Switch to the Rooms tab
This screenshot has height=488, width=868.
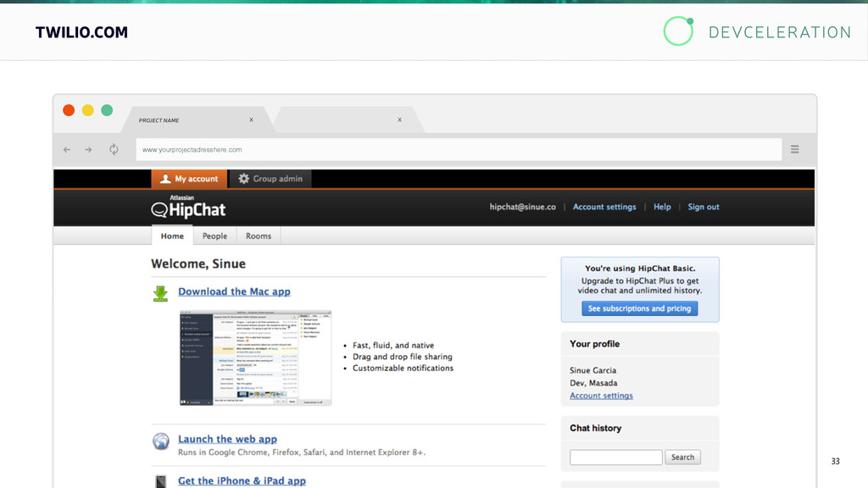coord(259,236)
